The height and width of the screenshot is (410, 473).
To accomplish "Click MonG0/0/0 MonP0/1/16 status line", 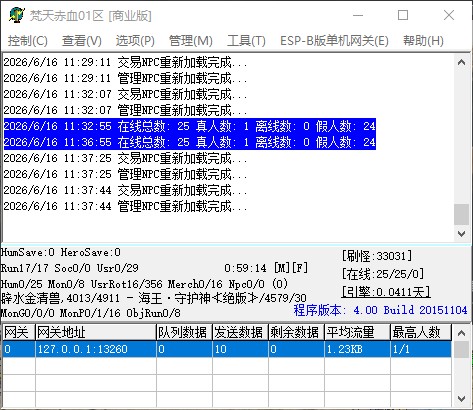I will tap(91, 313).
